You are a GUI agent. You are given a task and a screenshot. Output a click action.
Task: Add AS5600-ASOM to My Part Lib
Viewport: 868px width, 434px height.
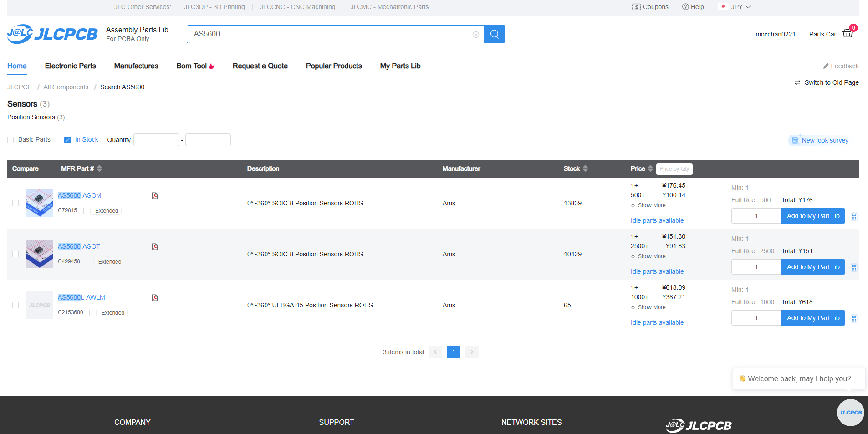(x=813, y=216)
